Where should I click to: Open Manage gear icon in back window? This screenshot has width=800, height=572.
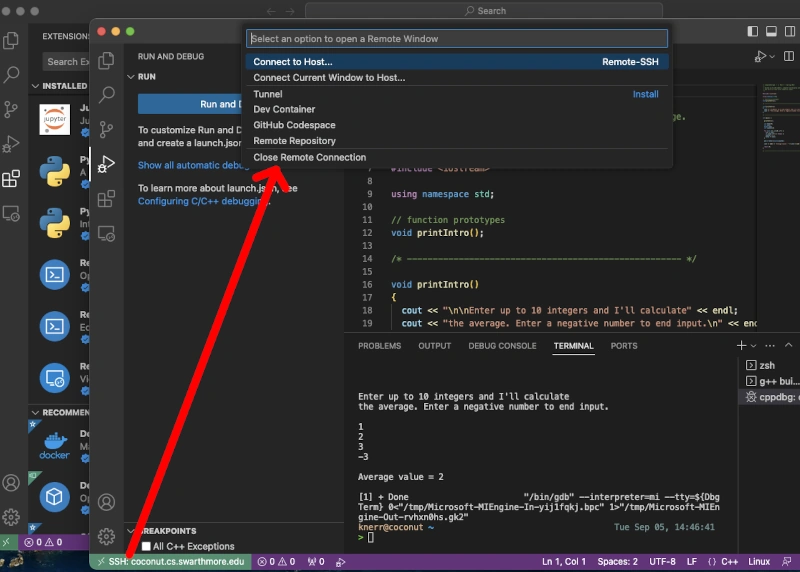(x=11, y=517)
